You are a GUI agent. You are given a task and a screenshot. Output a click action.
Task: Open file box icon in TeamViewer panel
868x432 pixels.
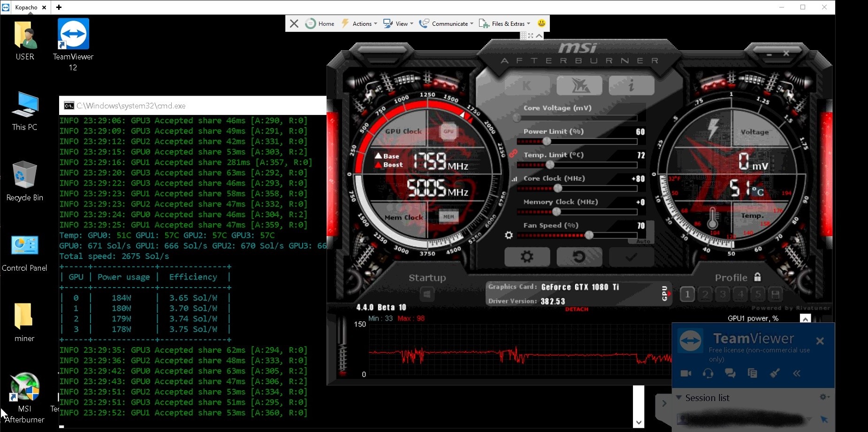tap(752, 373)
